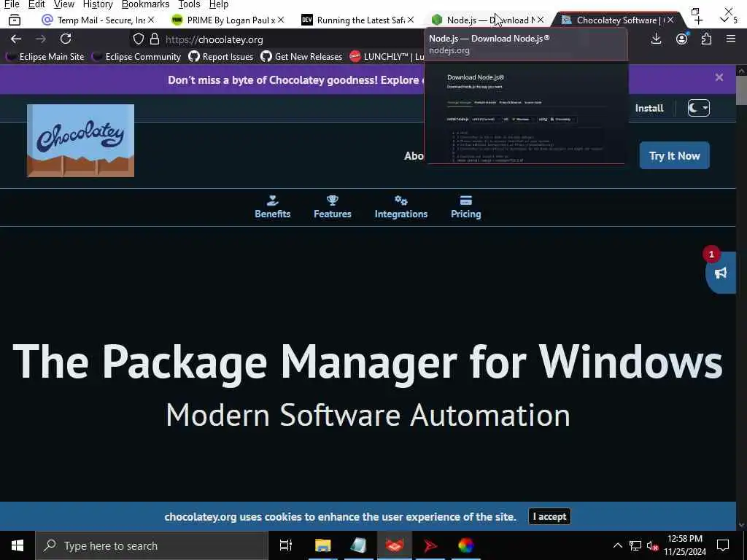This screenshot has height=560, width=747.
Task: Show site security via padlock icon
Action: point(155,39)
